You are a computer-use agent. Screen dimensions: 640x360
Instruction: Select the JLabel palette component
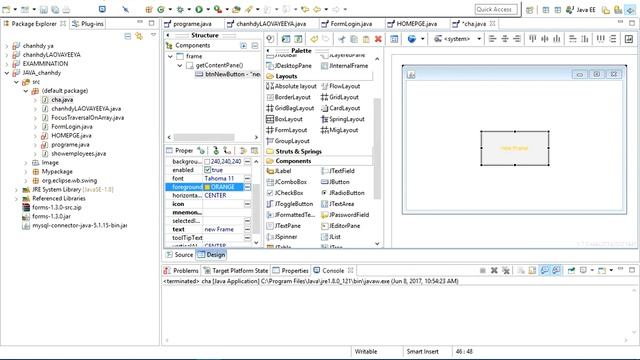(279, 171)
